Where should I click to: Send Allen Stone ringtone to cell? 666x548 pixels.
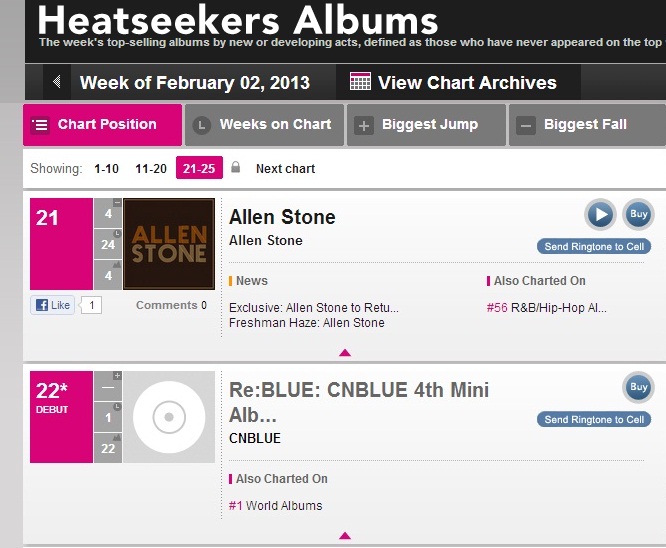pos(594,247)
